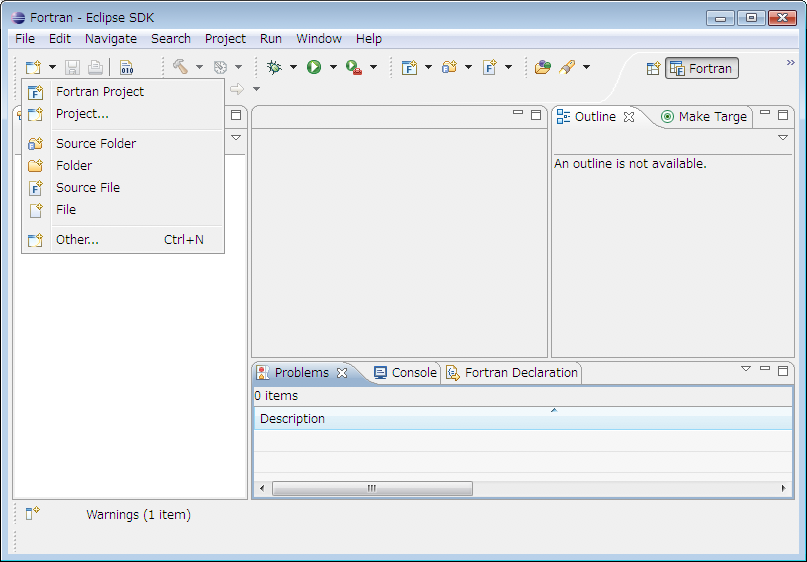The width and height of the screenshot is (807, 562).
Task: Choose Source File from the New menu
Action: (123, 188)
